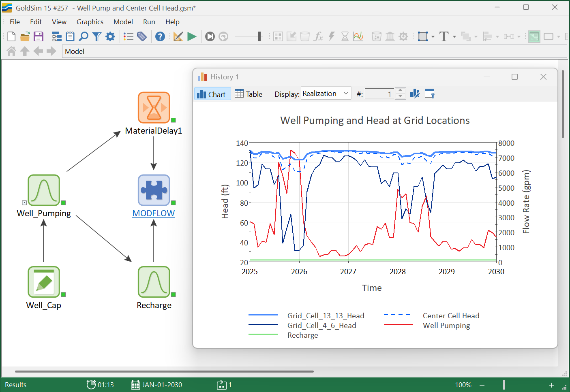The image size is (570, 392).
Task: Open the search magnifier tool
Action: point(84,36)
